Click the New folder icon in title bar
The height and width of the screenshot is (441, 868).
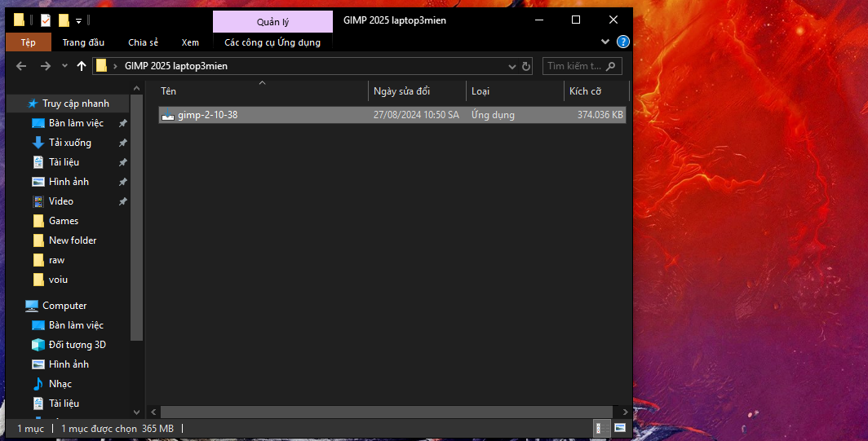tap(64, 20)
